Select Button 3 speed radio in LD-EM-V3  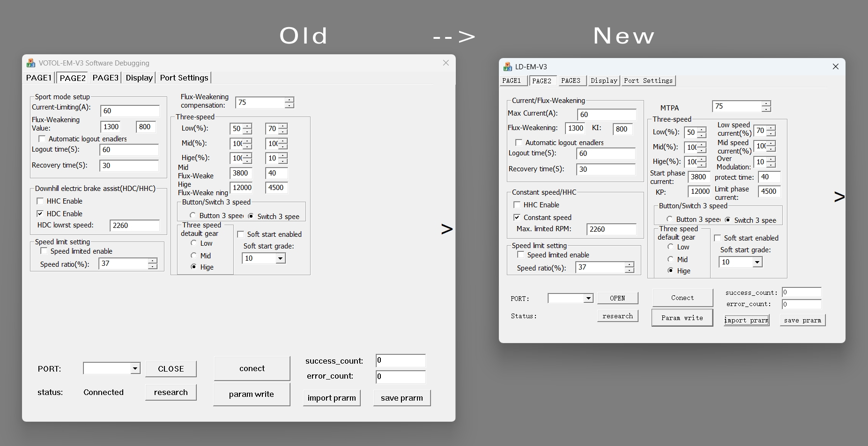click(670, 219)
